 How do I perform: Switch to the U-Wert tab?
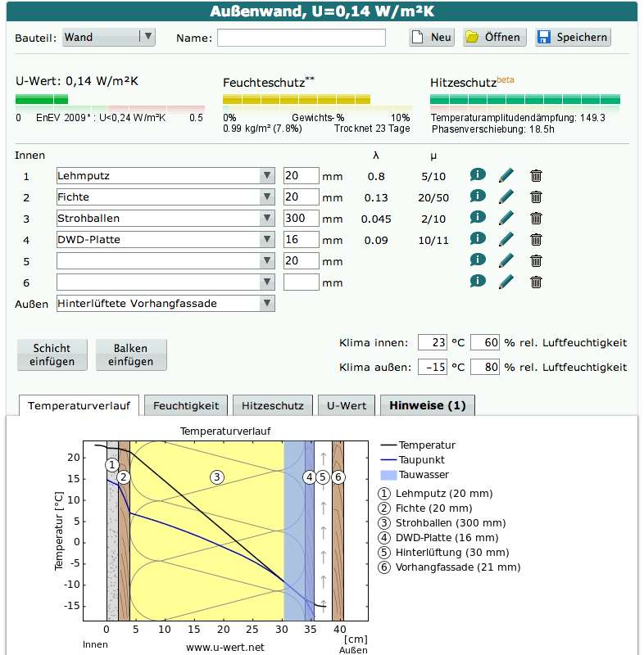pos(347,405)
